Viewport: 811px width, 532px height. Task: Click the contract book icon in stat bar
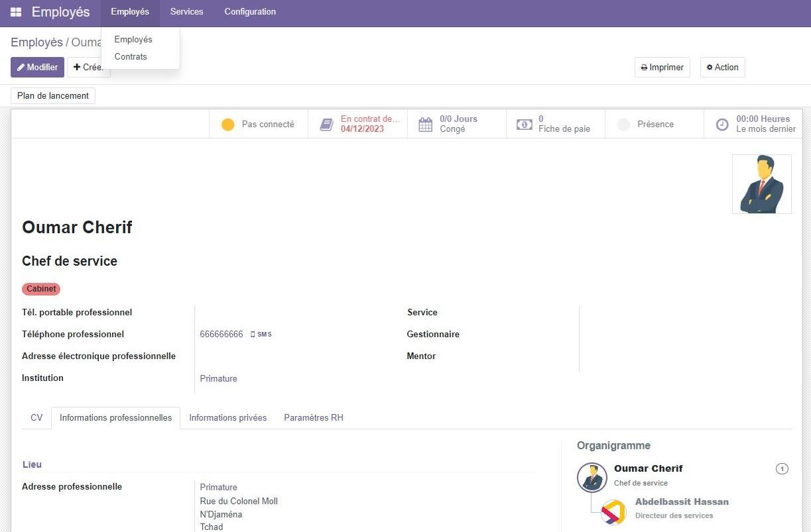click(326, 125)
